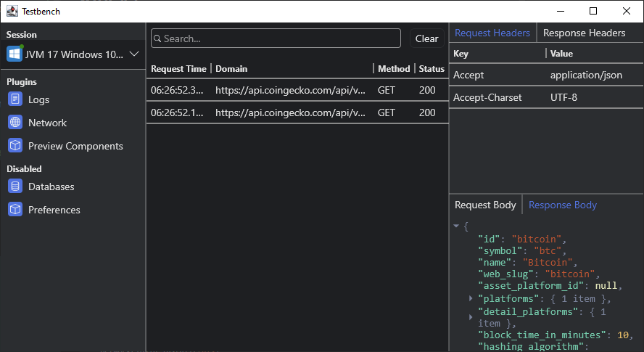Click the Testbench app icon in title bar
The width and height of the screenshot is (644, 352).
click(12, 11)
